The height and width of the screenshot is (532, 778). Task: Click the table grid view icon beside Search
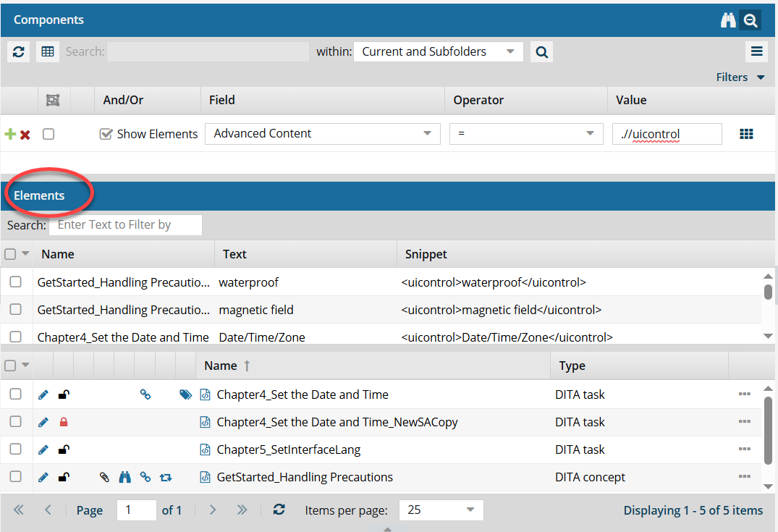click(48, 51)
